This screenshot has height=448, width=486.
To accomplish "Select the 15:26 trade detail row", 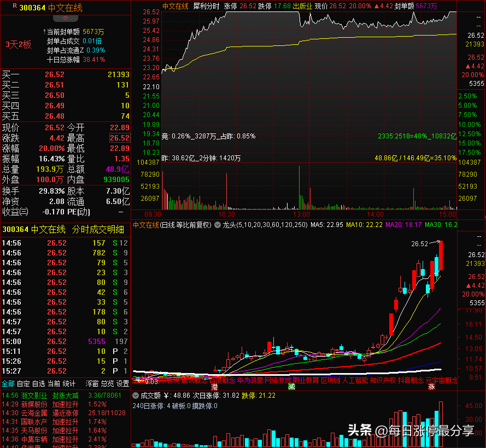I will tap(65, 361).
